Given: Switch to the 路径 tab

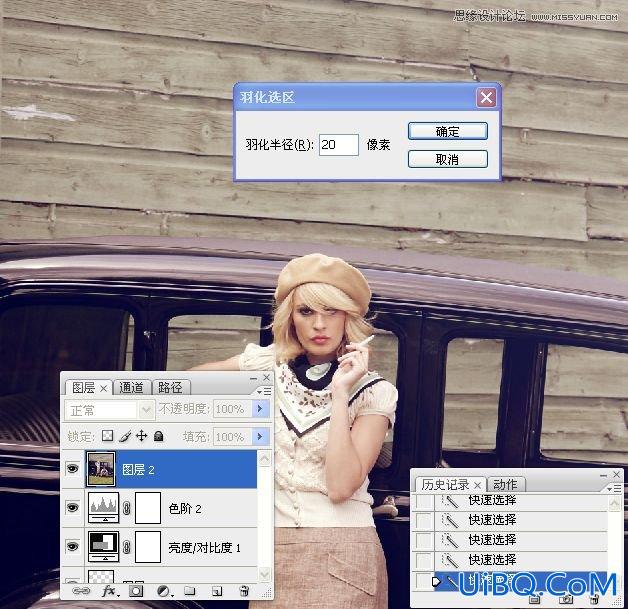Looking at the screenshot, I should (170, 387).
